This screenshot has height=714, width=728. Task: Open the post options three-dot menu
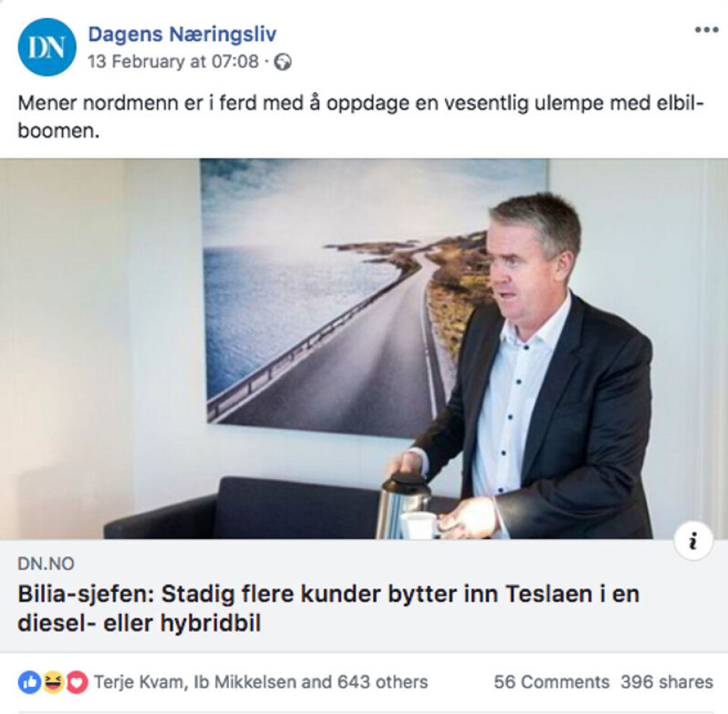(706, 30)
